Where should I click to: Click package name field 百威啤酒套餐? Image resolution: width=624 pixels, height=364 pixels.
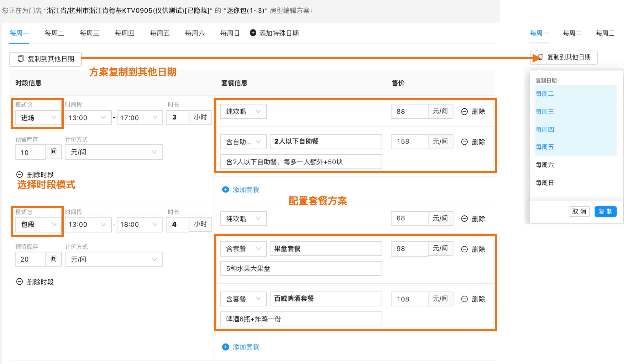326,299
